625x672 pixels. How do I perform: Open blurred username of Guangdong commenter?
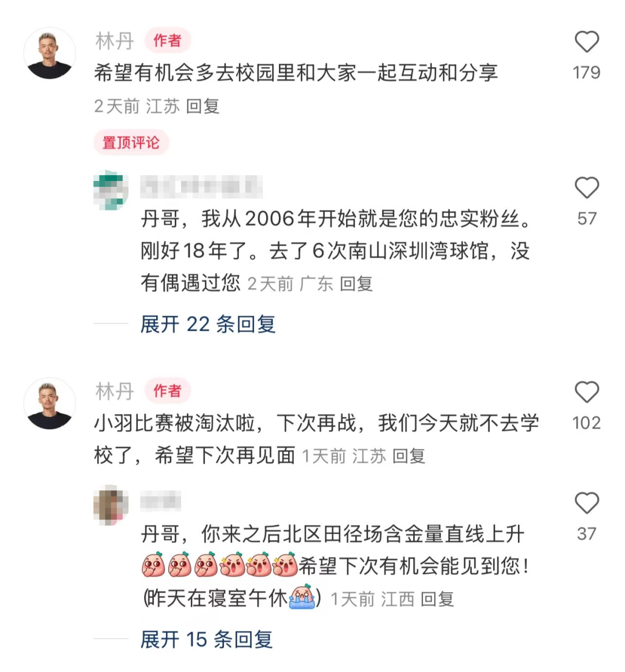coord(201,186)
